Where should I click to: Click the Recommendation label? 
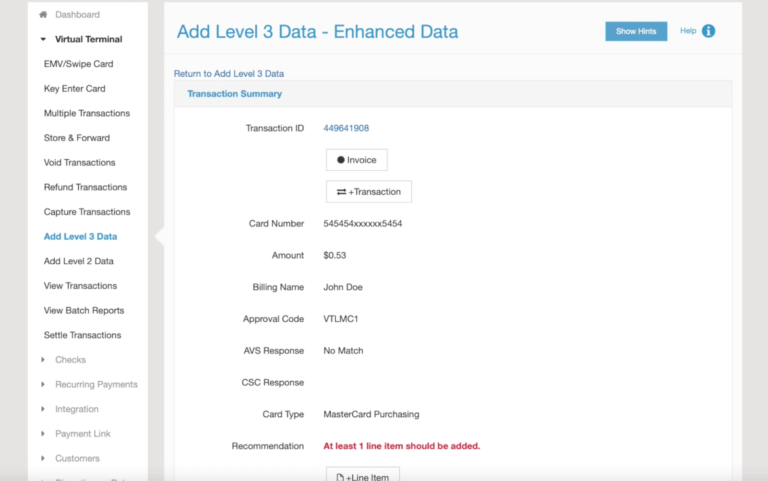click(268, 446)
